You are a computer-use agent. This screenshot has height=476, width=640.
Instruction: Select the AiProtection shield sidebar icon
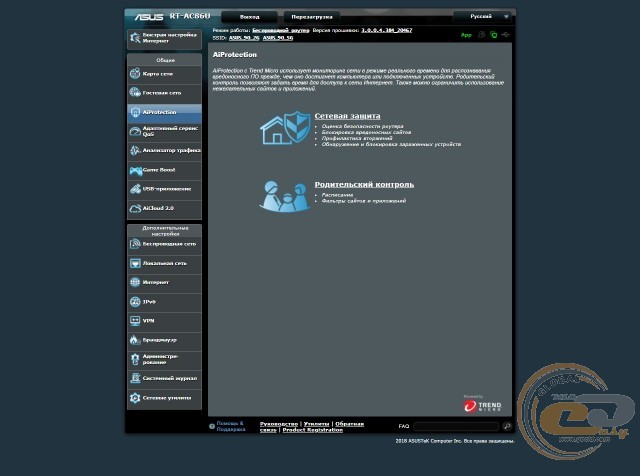tap(135, 112)
